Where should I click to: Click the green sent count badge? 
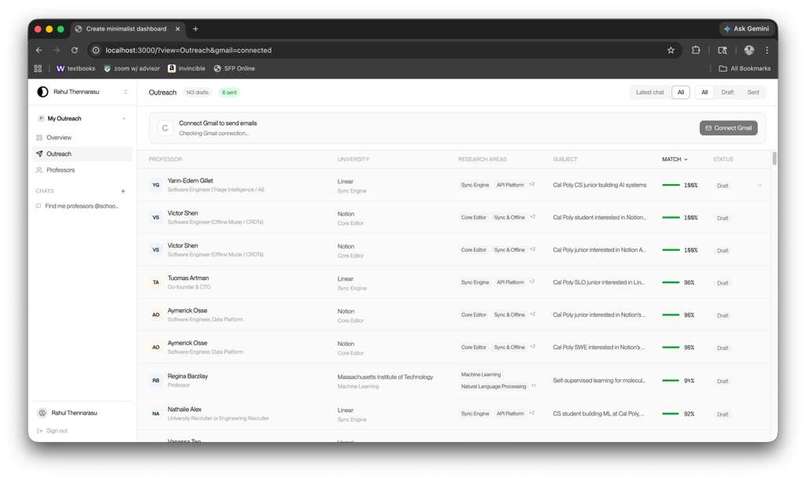pyautogui.click(x=229, y=93)
